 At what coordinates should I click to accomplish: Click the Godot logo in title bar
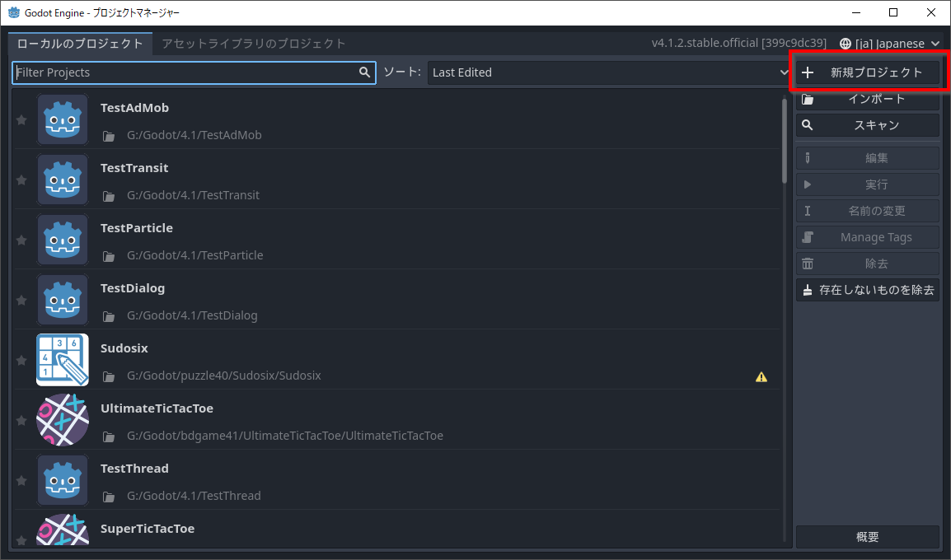[13, 12]
